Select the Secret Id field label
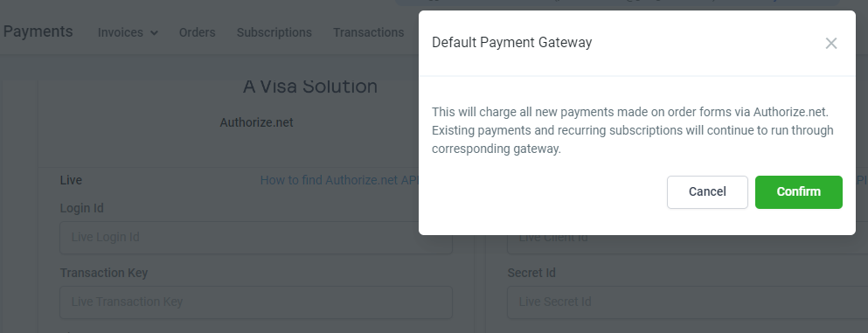The width and height of the screenshot is (868, 333). (x=531, y=273)
